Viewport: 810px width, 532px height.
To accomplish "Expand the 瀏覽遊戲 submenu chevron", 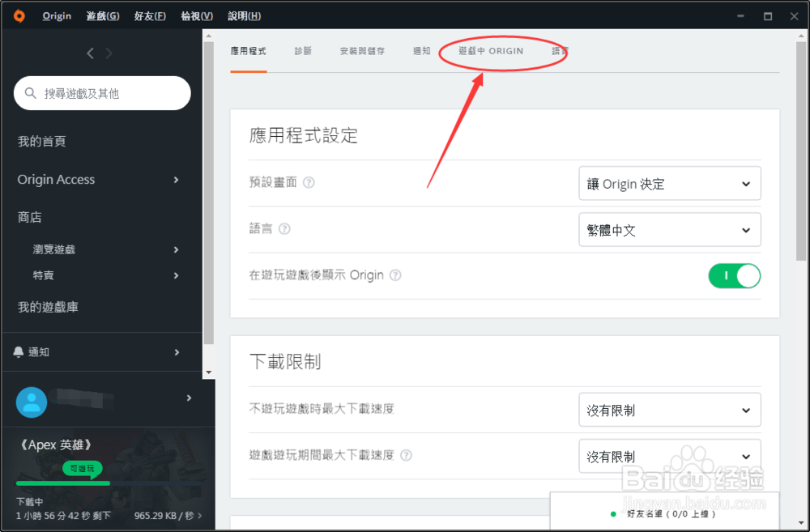I will [176, 249].
